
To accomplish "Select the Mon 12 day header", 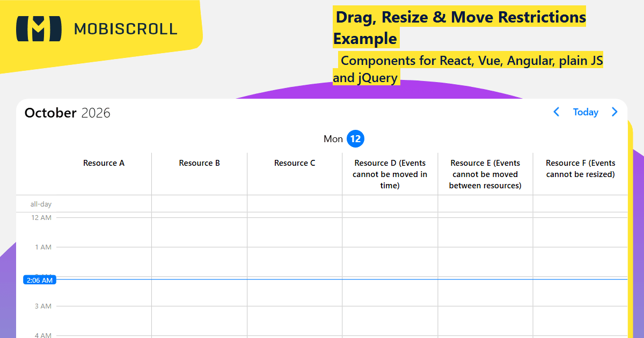I will 344,139.
